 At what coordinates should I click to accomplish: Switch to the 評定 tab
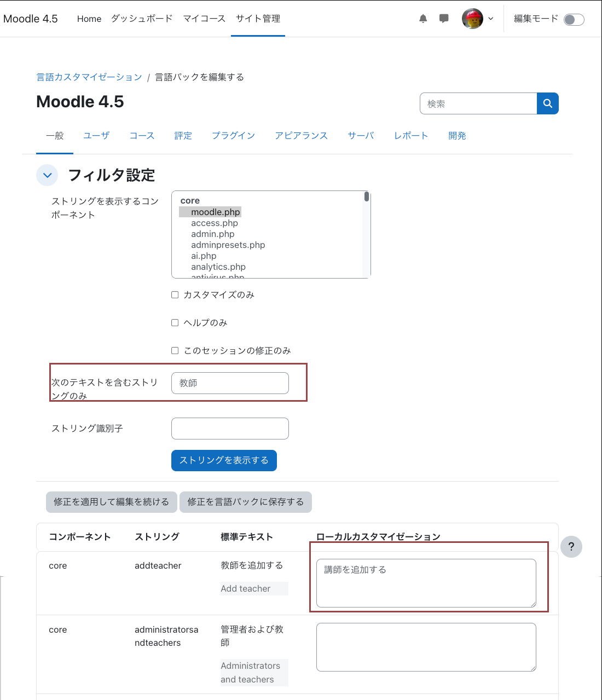[x=183, y=136]
